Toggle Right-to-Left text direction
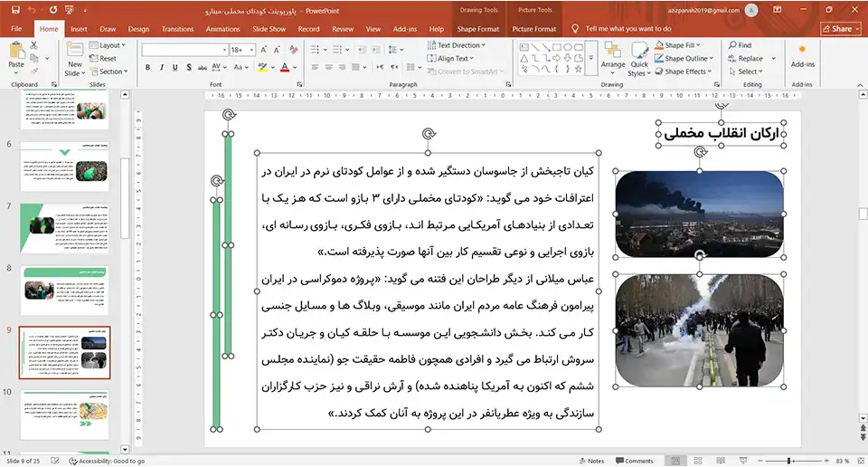Image resolution: width=868 pixels, height=467 pixels. point(394,67)
